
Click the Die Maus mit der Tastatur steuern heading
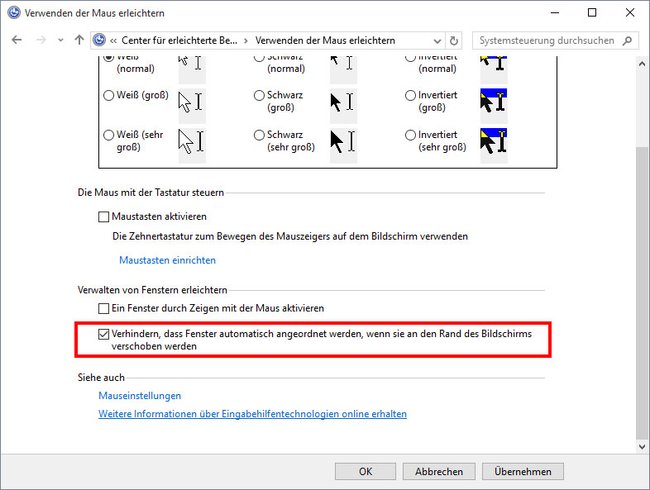151,193
